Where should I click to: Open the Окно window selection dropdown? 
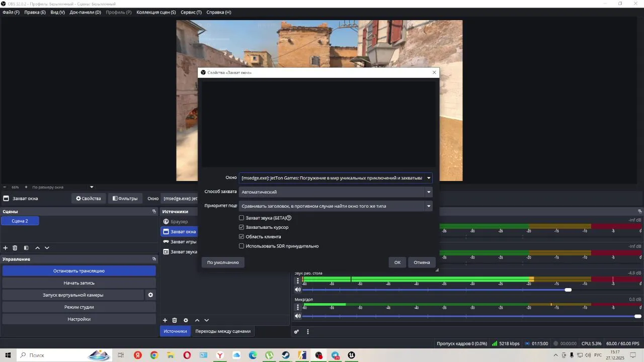336,178
